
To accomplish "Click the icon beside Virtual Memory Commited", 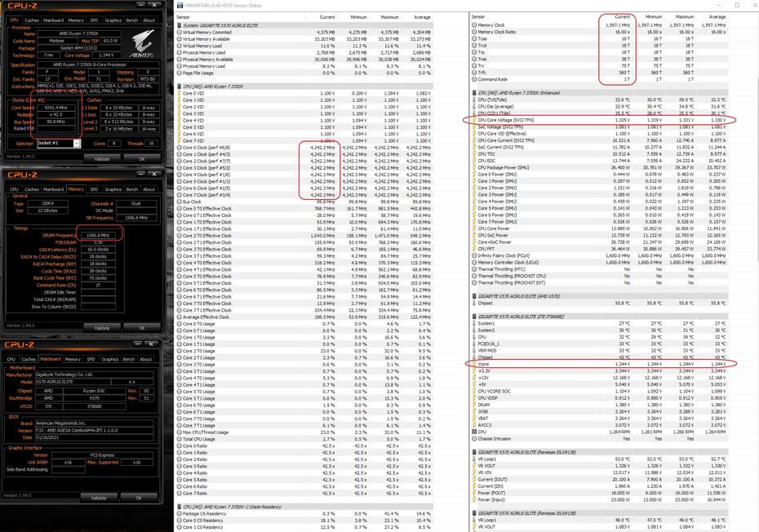I will (179, 33).
